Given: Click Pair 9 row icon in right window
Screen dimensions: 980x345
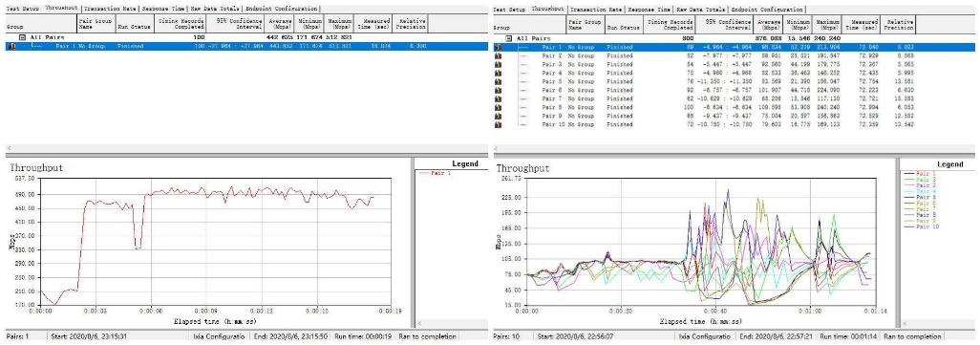Looking at the screenshot, I should (x=499, y=117).
